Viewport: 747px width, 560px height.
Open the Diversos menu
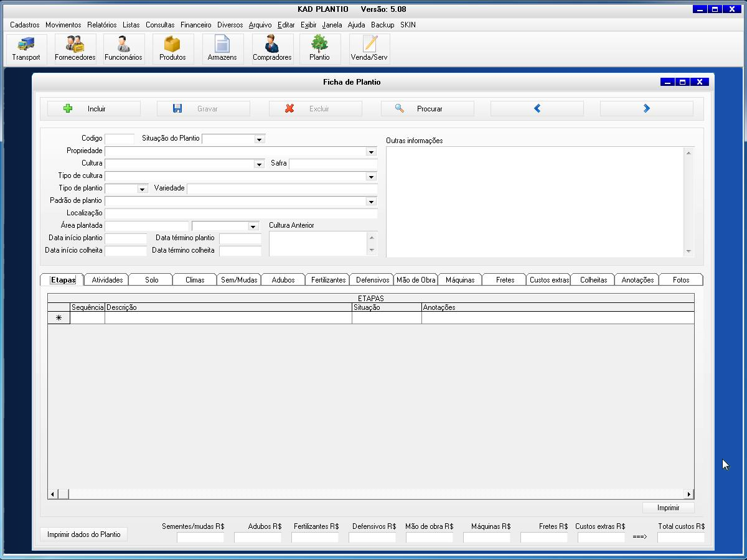pos(230,25)
